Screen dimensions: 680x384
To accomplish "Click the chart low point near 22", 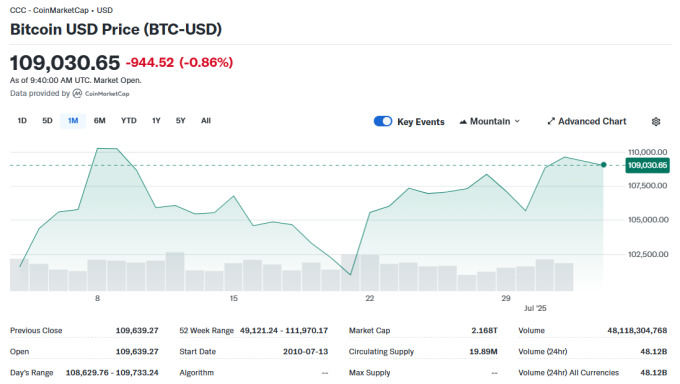I will (x=350, y=274).
